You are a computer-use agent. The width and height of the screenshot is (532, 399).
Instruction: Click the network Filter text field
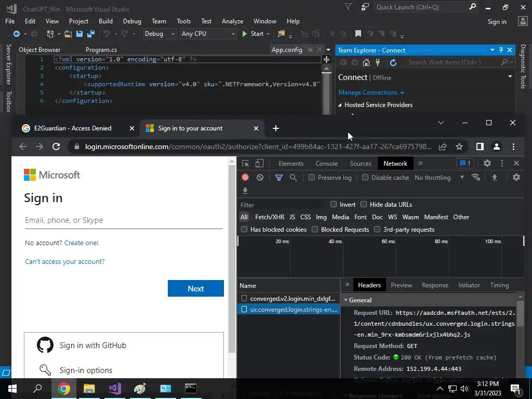point(282,205)
